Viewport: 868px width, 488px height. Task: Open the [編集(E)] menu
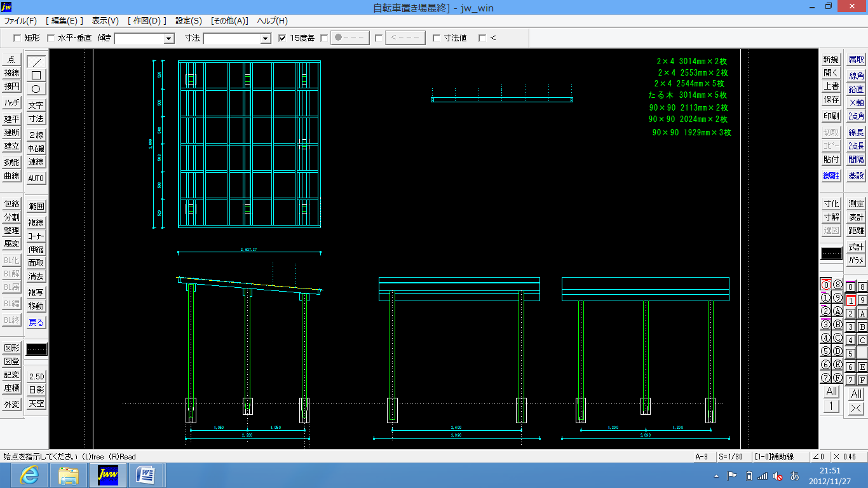[65, 21]
